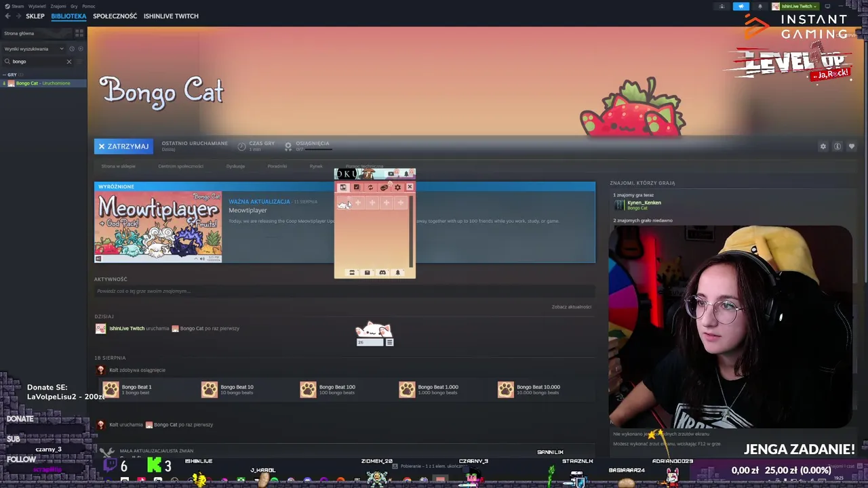Open the Pomoc menu

coord(89,6)
